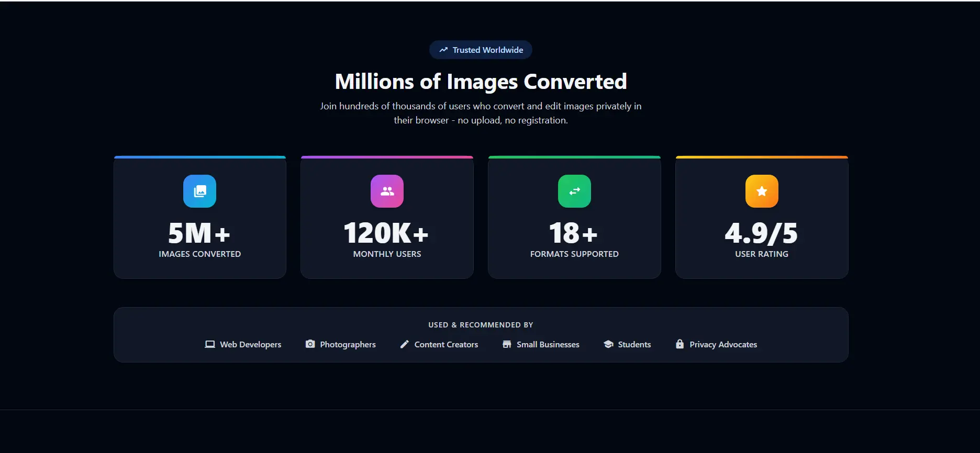Click the USED & RECOMMENDED BY heading
The width and height of the screenshot is (980, 453).
pyautogui.click(x=481, y=325)
